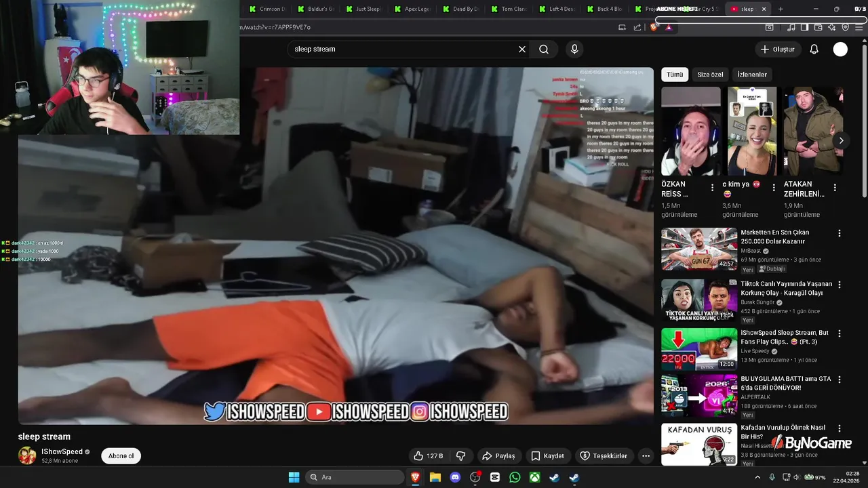Click the IShowSpeed channel avatar
The height and width of the screenshot is (488, 868).
27,455
